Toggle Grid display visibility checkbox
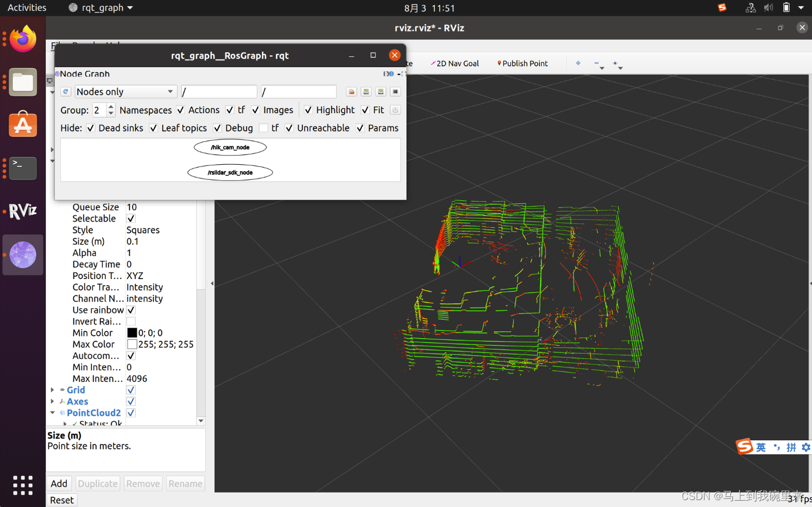Image resolution: width=812 pixels, height=507 pixels. pos(131,390)
